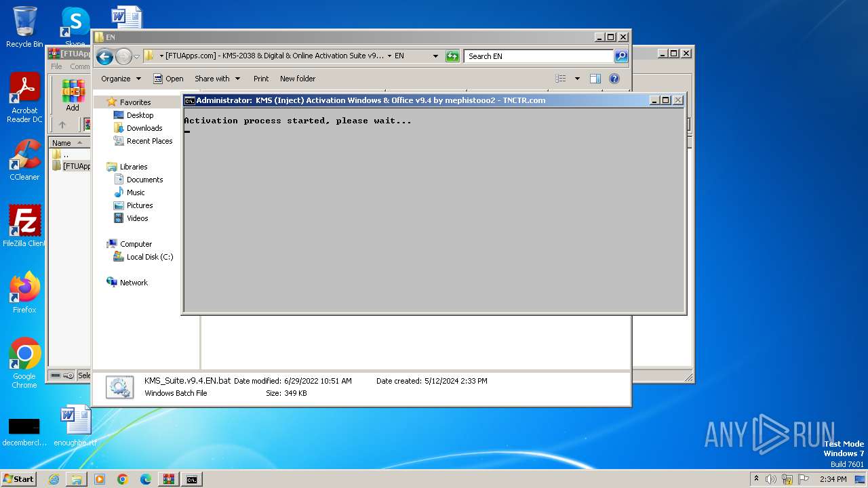Click the Change your view icon
Viewport: 868px width, 488px height.
(561, 79)
